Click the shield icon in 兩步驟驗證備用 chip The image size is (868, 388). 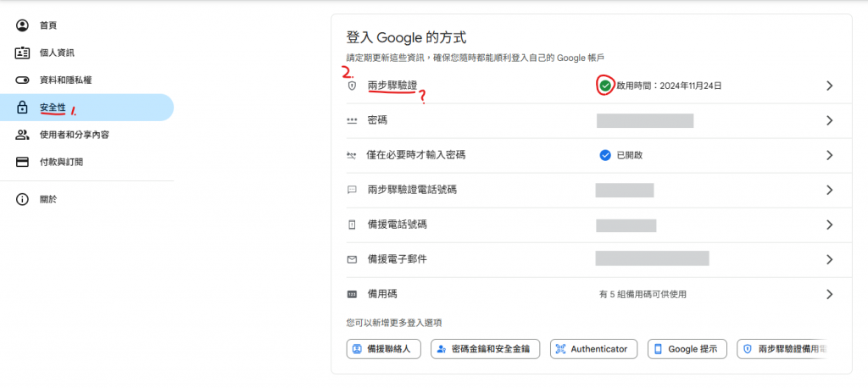coord(748,349)
